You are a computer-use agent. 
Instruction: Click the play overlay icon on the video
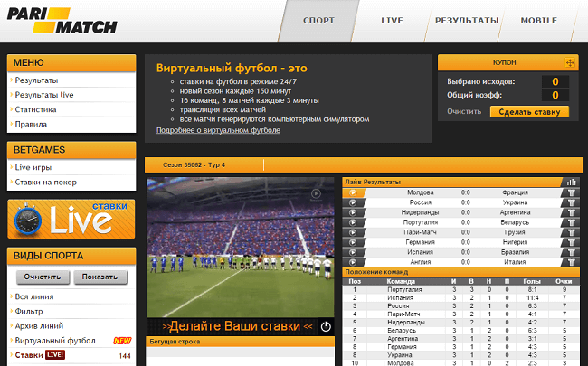(316, 193)
